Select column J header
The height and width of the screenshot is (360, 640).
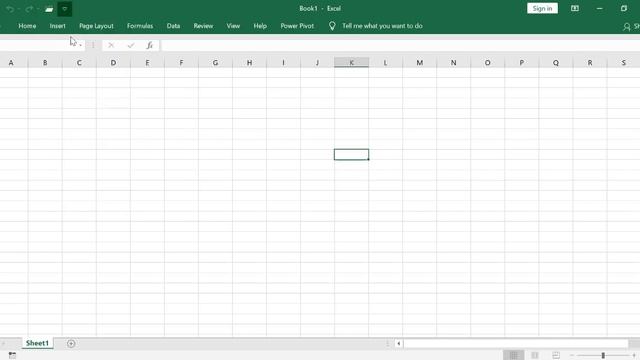point(317,62)
